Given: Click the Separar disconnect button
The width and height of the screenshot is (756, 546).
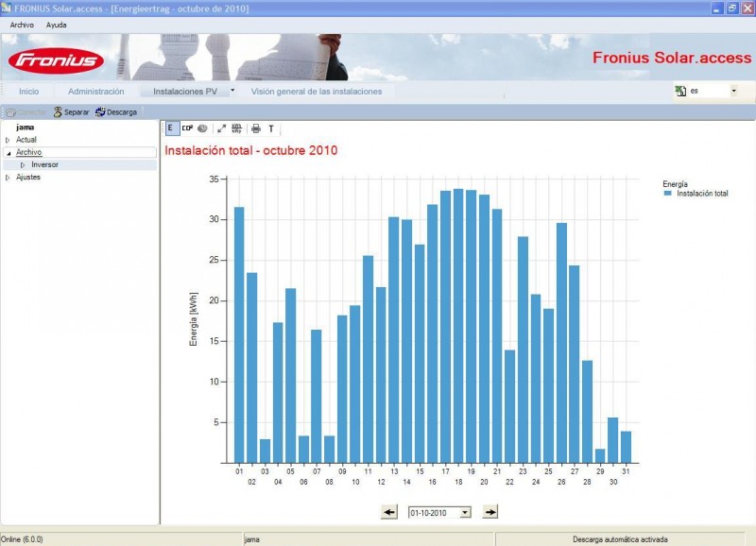Looking at the screenshot, I should click(x=71, y=112).
